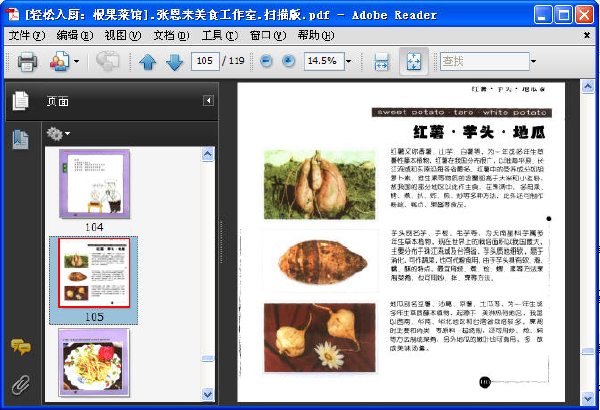Click the total page count 119
The width and height of the screenshot is (600, 410).
tap(236, 61)
